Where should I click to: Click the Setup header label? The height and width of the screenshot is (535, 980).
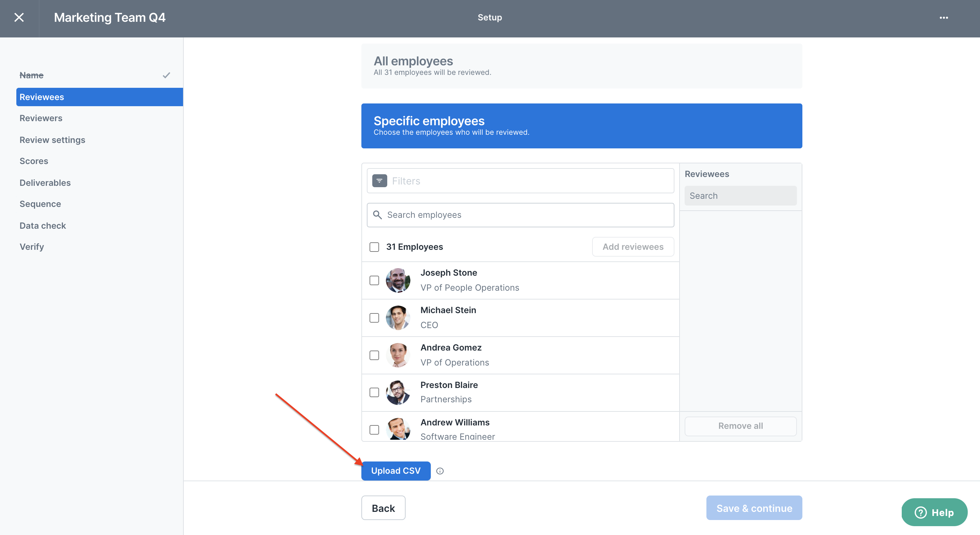pos(490,17)
